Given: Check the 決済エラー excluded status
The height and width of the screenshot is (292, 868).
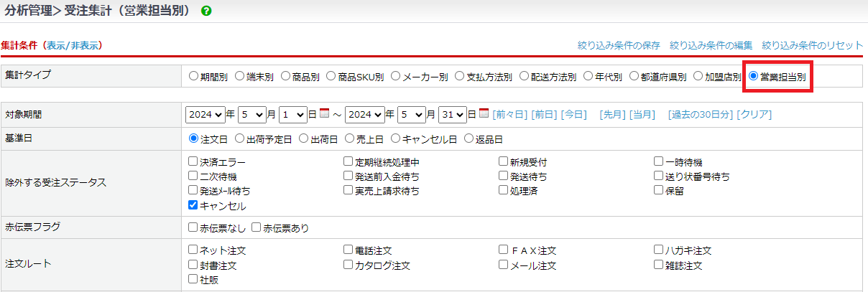Looking at the screenshot, I should tap(193, 161).
